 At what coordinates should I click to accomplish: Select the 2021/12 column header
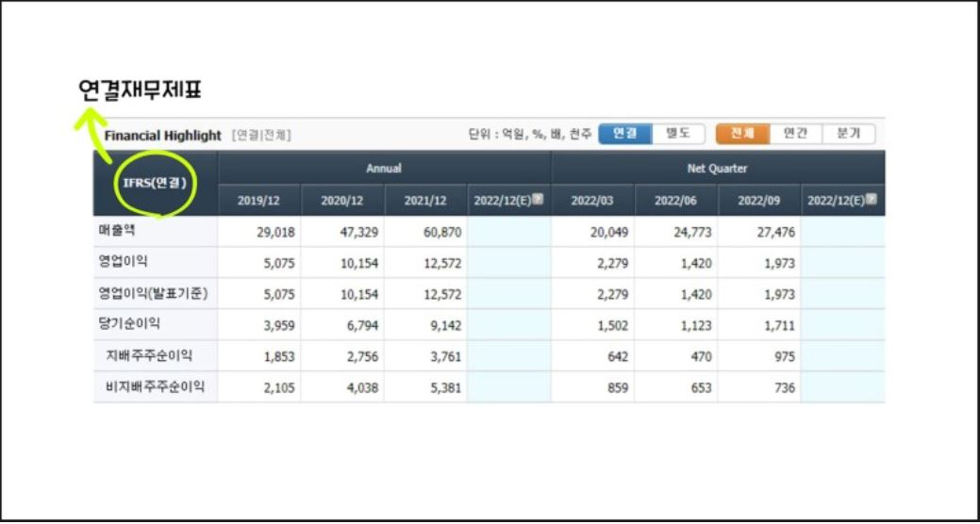tap(425, 201)
